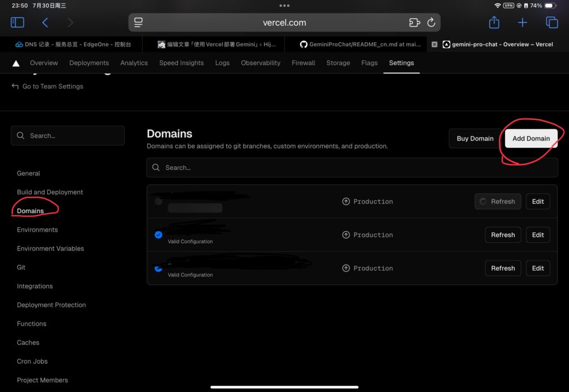Go back with the Safari back arrow
The height and width of the screenshot is (392, 569).
click(x=45, y=22)
